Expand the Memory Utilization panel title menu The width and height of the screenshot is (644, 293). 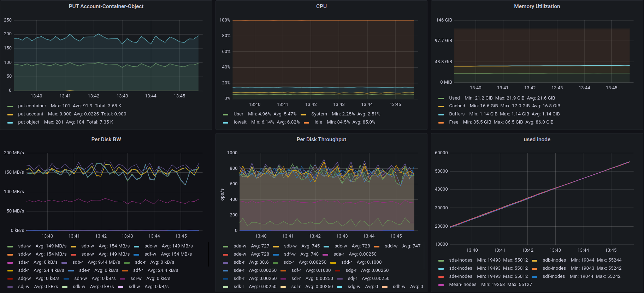[x=537, y=6]
